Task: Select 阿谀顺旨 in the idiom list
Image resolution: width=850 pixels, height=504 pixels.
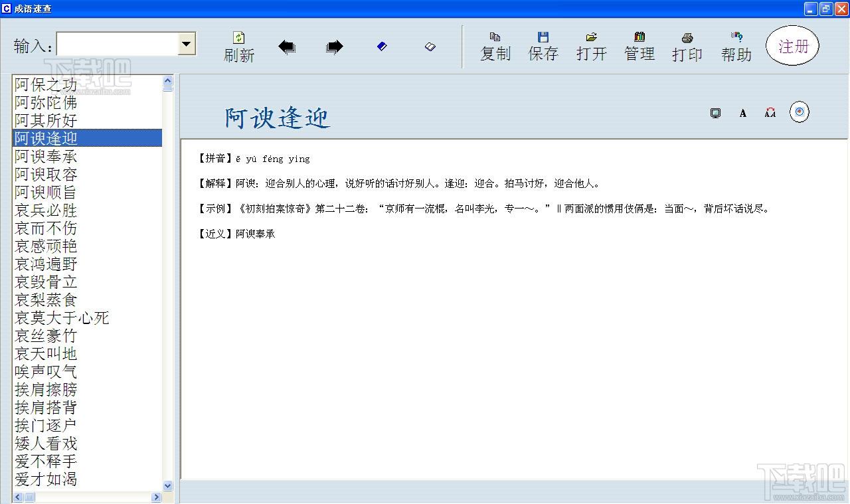Action: click(x=87, y=192)
